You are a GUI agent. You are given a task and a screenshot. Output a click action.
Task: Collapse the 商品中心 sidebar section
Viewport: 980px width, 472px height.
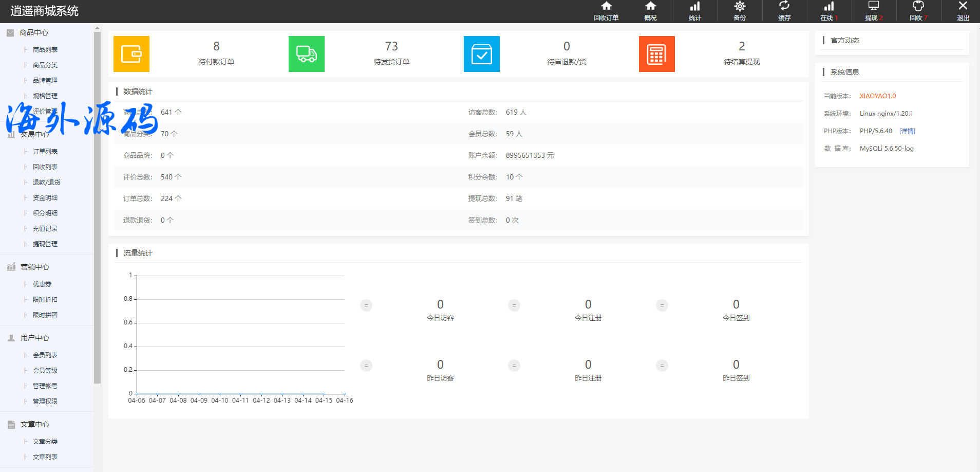tap(33, 32)
